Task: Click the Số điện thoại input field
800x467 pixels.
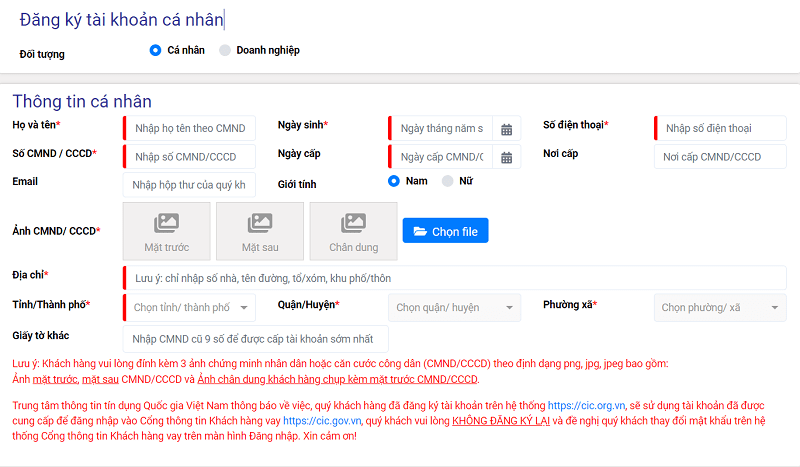Action: point(720,128)
